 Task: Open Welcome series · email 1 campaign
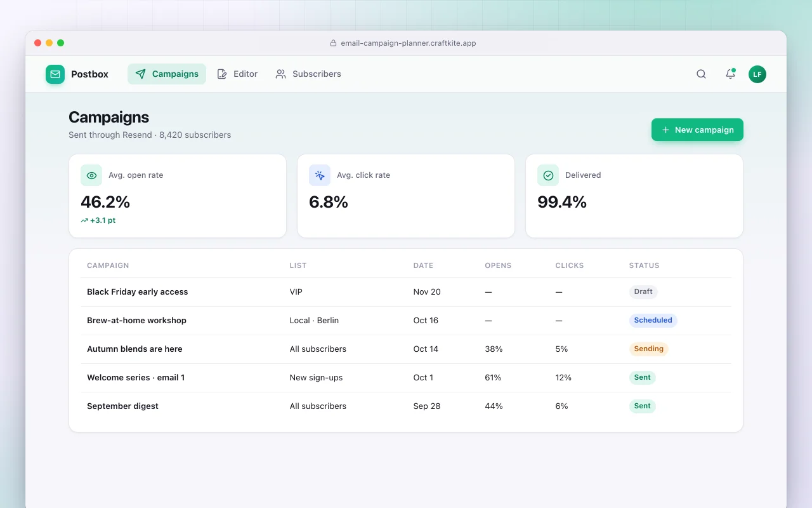point(136,378)
